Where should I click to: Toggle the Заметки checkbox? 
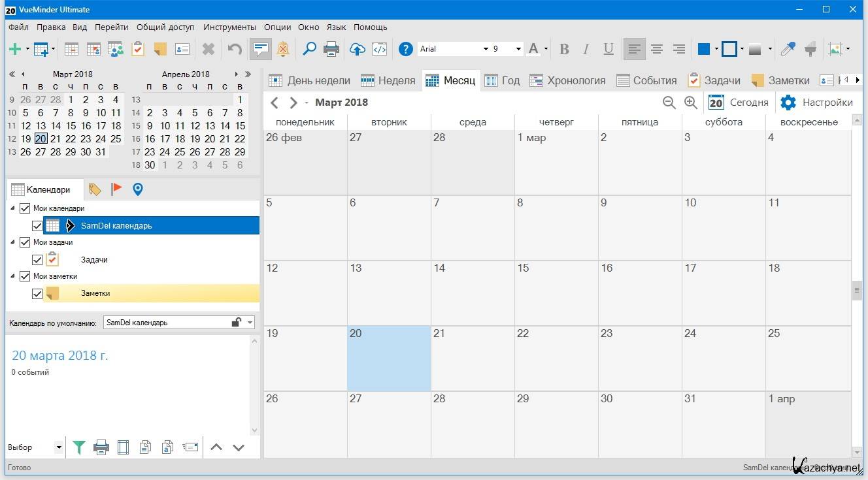click(37, 294)
